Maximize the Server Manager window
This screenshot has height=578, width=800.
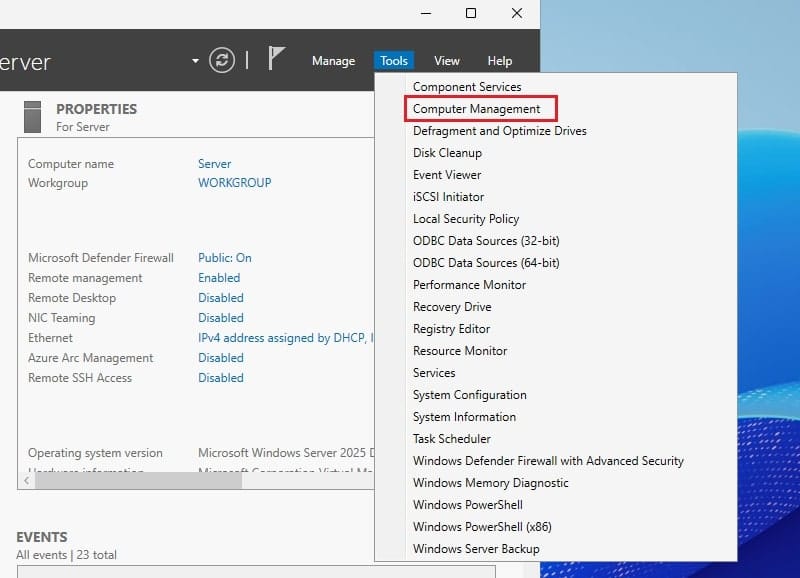pos(471,13)
